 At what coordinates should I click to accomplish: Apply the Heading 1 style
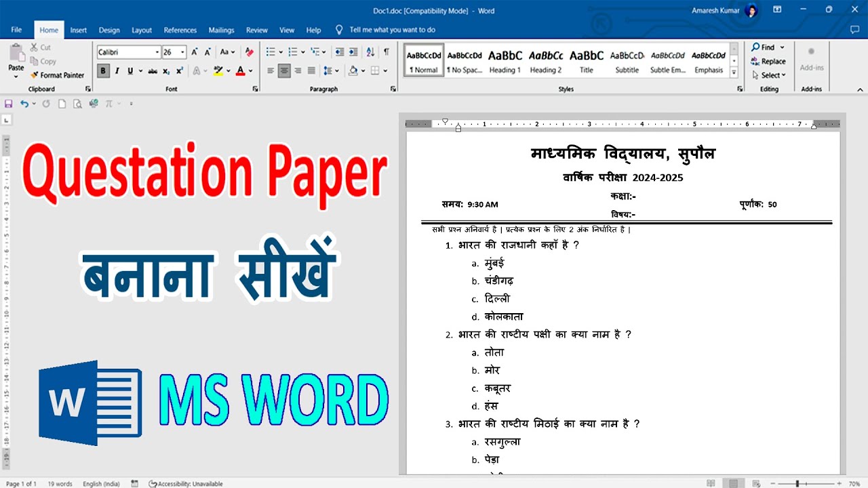(505, 61)
